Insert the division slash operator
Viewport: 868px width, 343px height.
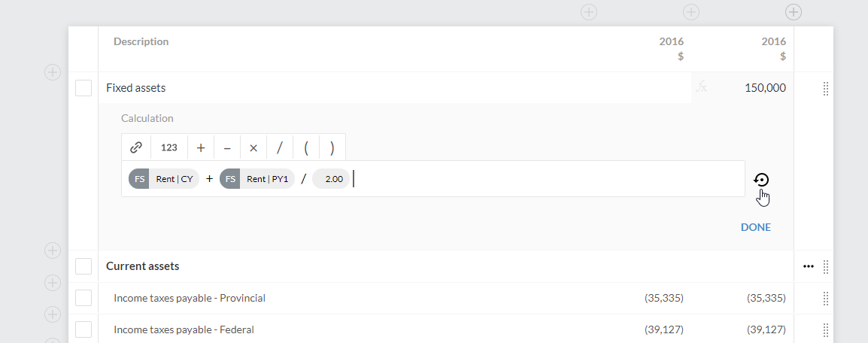pyautogui.click(x=280, y=147)
